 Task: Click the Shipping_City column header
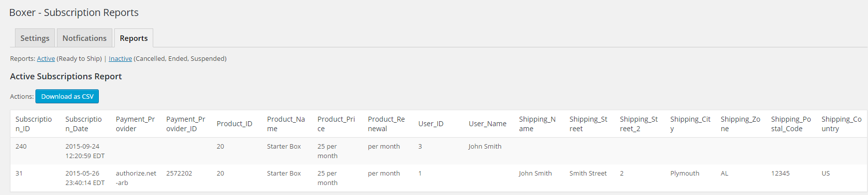click(690, 124)
